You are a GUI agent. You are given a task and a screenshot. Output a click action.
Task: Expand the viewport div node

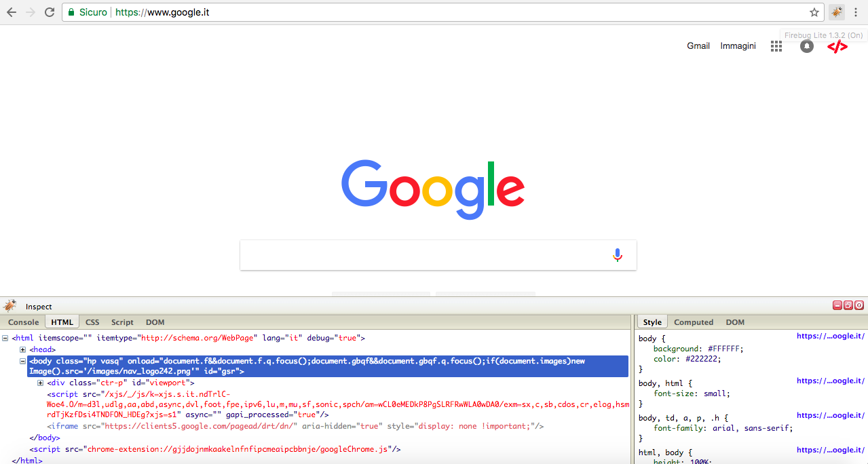40,382
